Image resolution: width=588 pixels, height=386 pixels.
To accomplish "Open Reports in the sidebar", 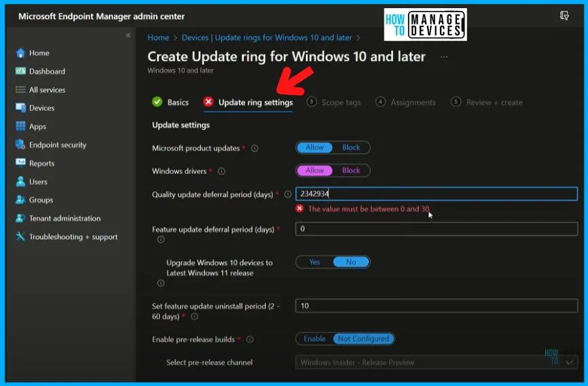I will 41,163.
